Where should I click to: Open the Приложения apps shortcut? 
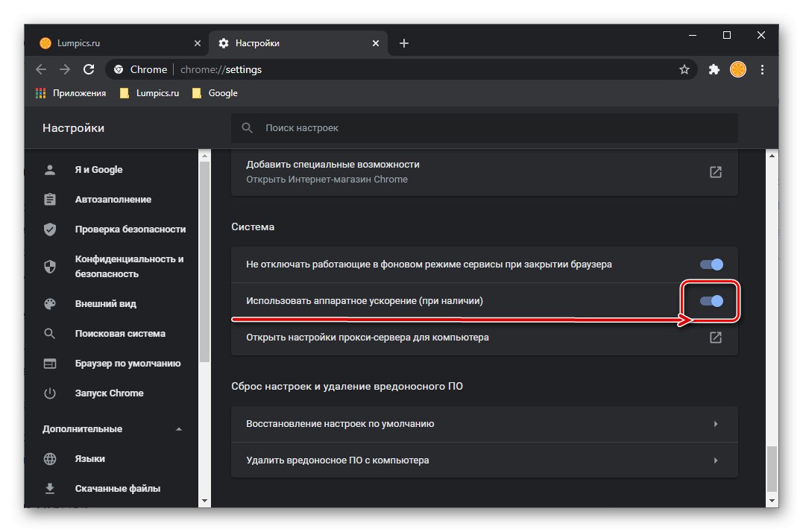(x=71, y=93)
